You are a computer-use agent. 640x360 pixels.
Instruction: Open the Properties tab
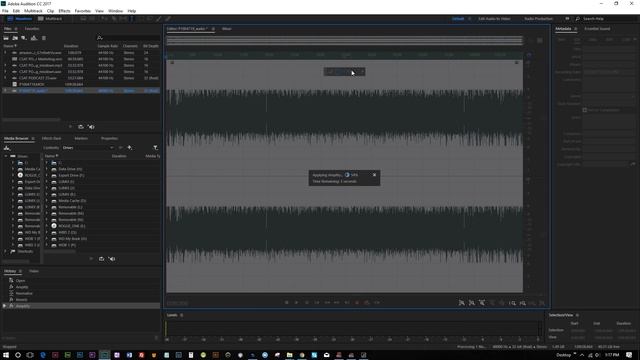point(109,138)
